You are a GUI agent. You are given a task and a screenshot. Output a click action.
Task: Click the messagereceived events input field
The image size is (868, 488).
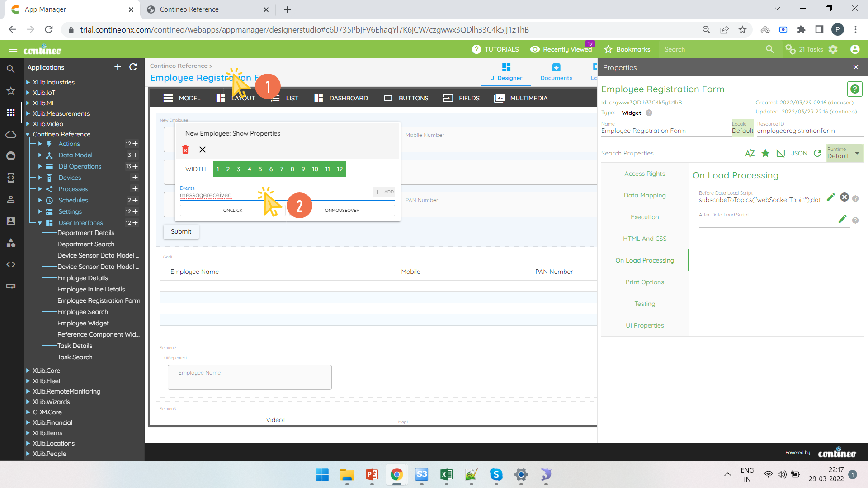coord(206,195)
